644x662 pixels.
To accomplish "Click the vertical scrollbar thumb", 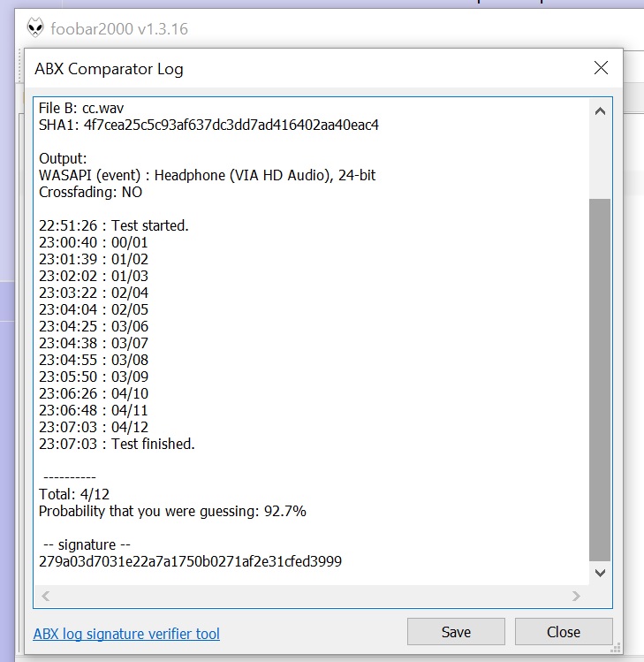I will (600, 380).
